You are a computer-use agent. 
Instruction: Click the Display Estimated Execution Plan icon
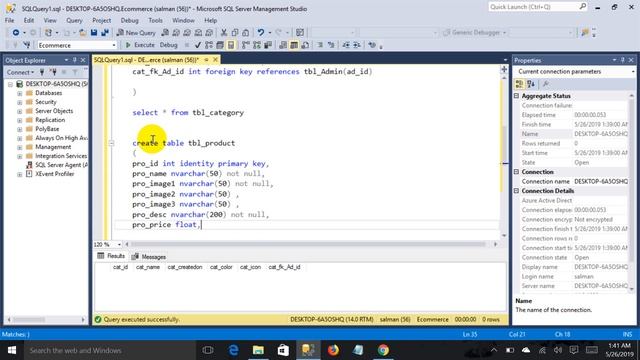coord(209,45)
